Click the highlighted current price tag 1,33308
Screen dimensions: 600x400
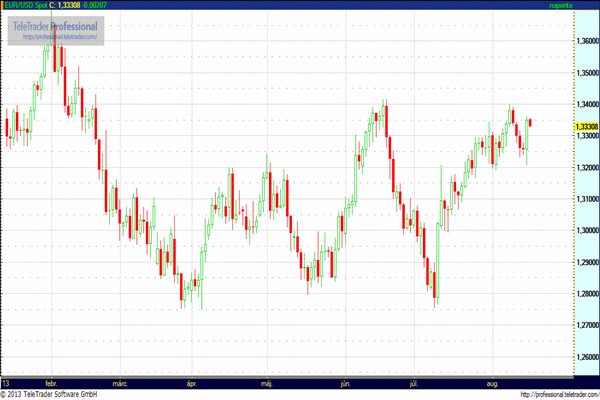pos(586,127)
